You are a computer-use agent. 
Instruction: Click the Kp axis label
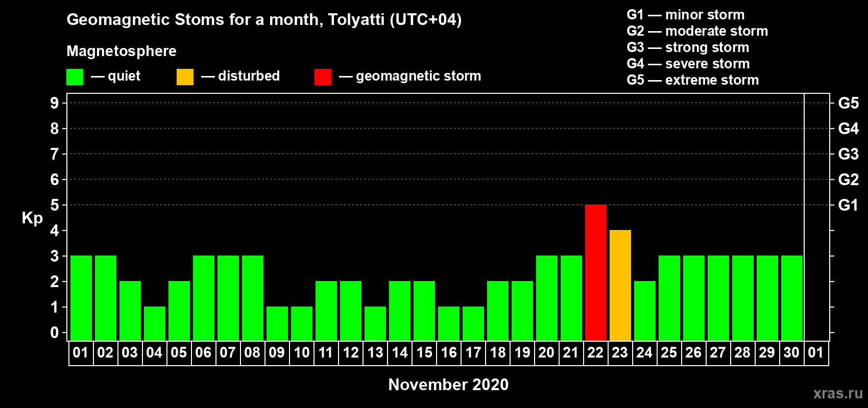coord(32,218)
